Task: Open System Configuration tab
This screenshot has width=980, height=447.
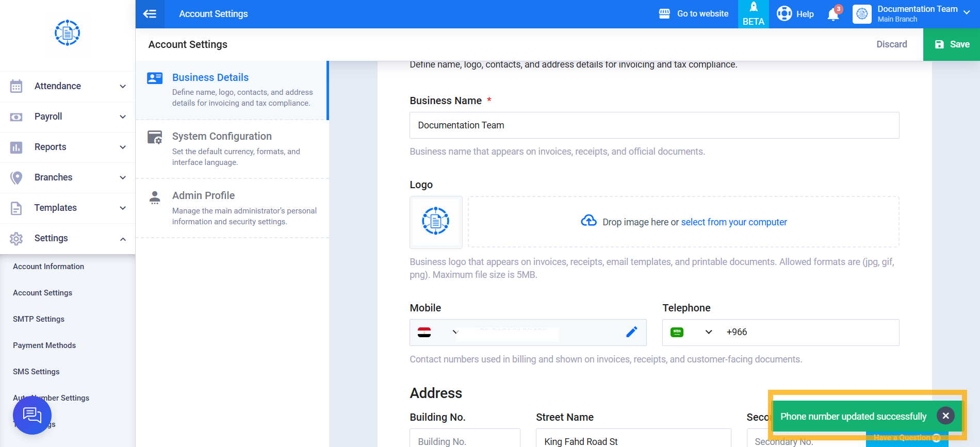Action: pyautogui.click(x=232, y=149)
